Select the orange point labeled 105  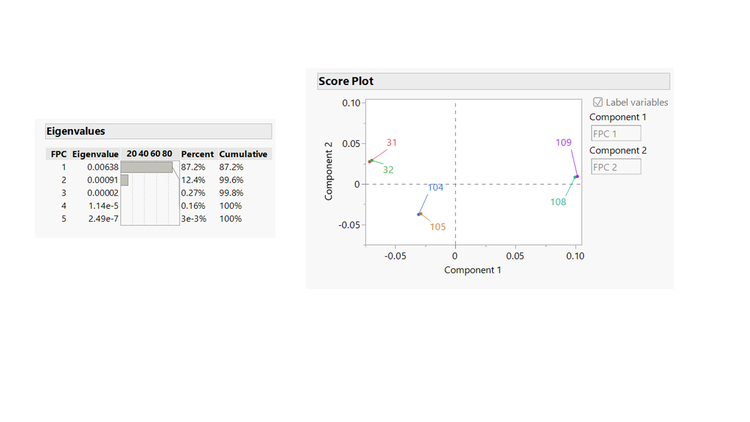coord(420,215)
